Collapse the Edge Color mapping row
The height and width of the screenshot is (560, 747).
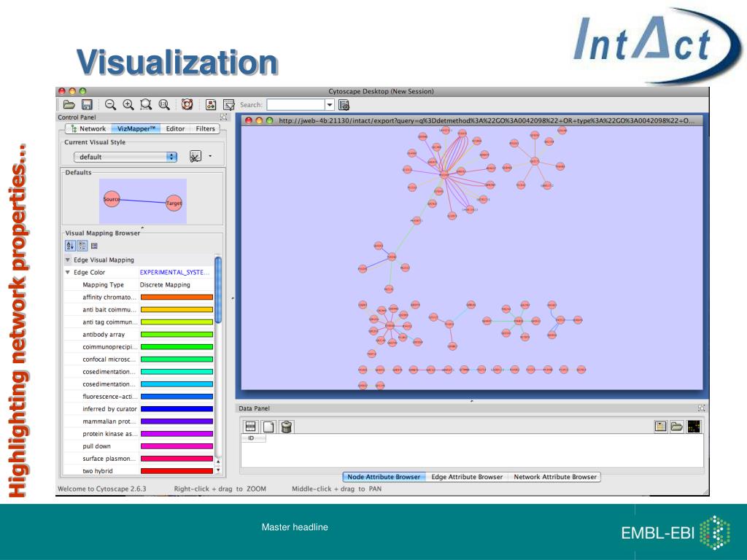(68, 273)
